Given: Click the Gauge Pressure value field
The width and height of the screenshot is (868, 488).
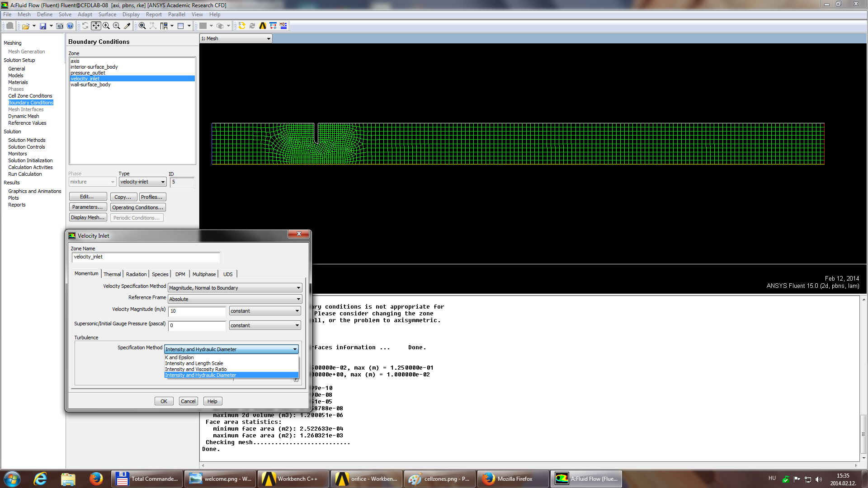Looking at the screenshot, I should point(197,326).
